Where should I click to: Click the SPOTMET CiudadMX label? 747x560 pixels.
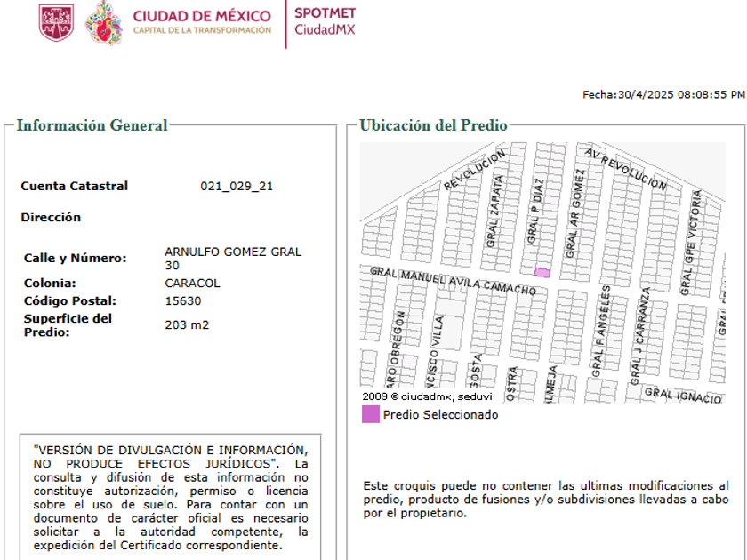click(x=325, y=21)
